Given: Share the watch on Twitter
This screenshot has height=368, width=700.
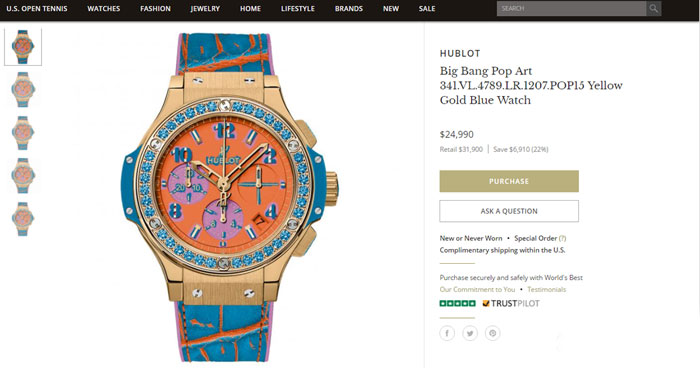Looking at the screenshot, I should (x=470, y=333).
